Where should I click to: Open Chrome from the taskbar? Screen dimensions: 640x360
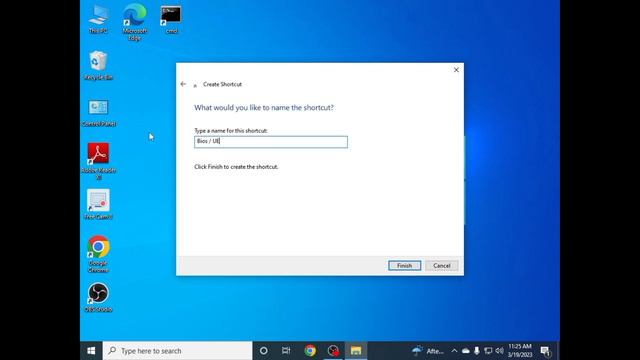click(310, 351)
